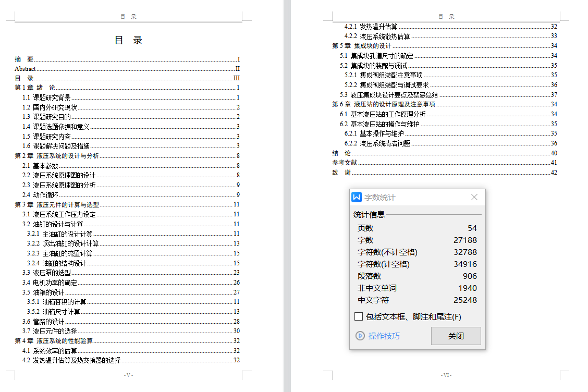Select the 段落数 value 906
The height and width of the screenshot is (392, 588).
click(470, 276)
